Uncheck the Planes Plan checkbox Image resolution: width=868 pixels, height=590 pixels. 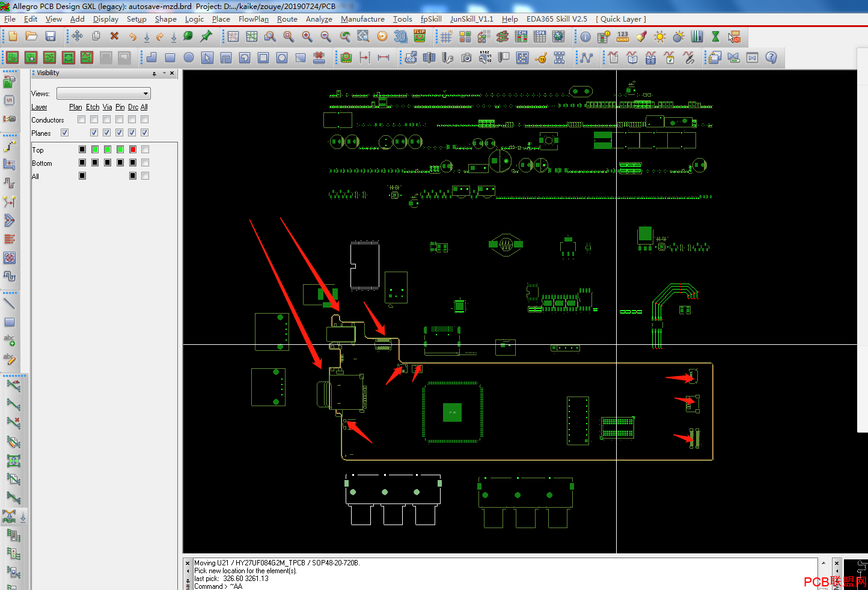tap(65, 133)
